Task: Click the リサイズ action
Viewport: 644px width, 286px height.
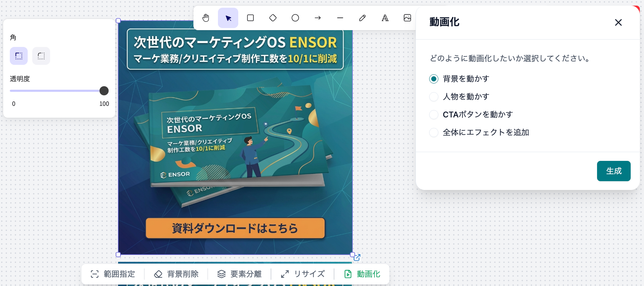Action: (x=303, y=274)
